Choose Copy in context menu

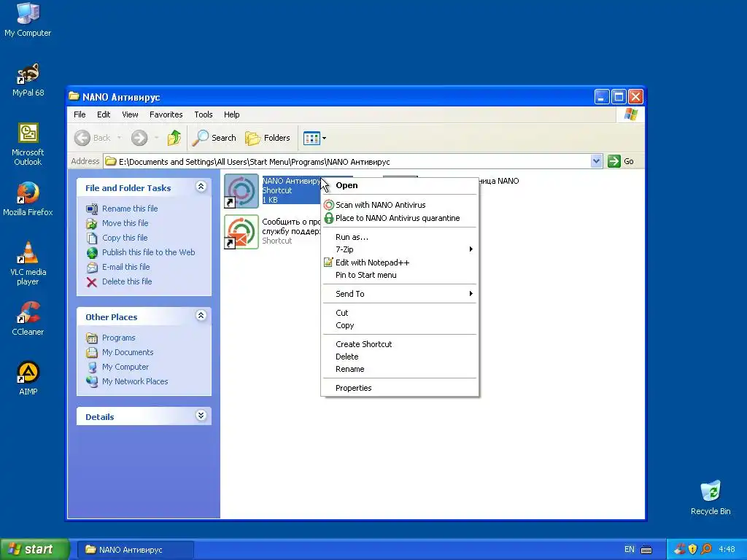(x=400, y=326)
